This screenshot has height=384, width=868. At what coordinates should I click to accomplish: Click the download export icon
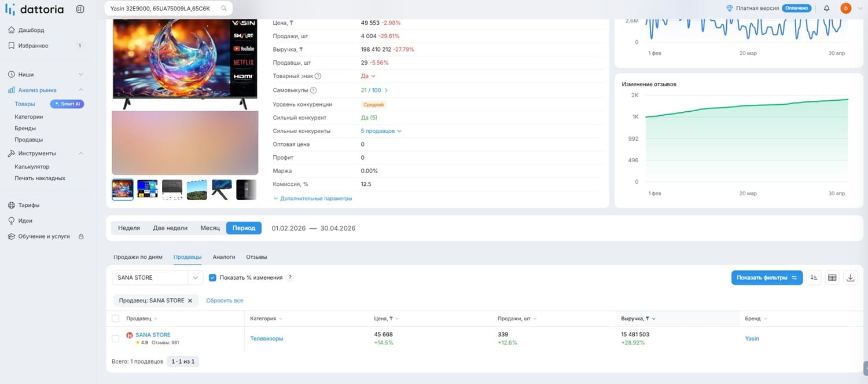click(851, 277)
